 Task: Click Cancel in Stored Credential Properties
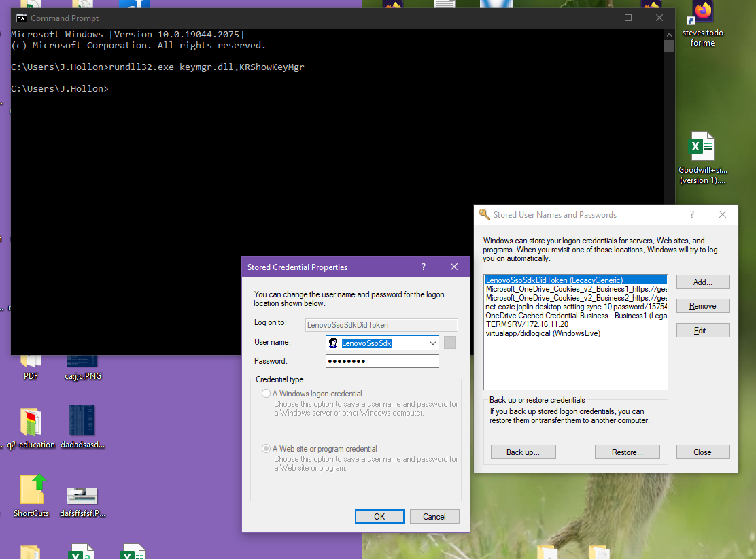[x=434, y=517]
